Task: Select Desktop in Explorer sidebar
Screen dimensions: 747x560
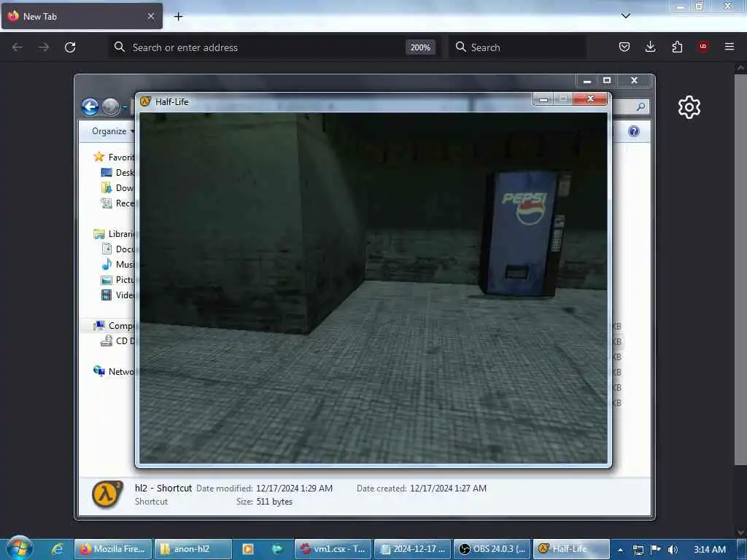Action: [x=118, y=172]
